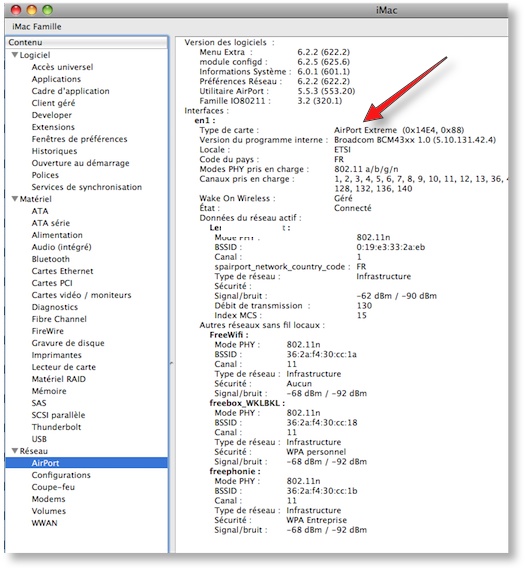The width and height of the screenshot is (525, 571).
Task: Open Fenêtres de préférences
Action: pyautogui.click(x=79, y=139)
